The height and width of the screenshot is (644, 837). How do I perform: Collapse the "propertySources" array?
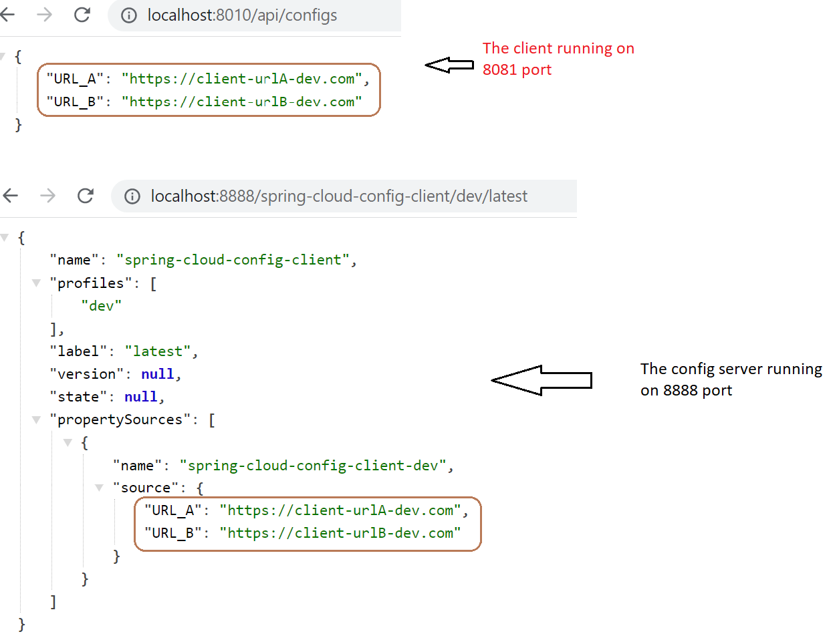click(36, 420)
